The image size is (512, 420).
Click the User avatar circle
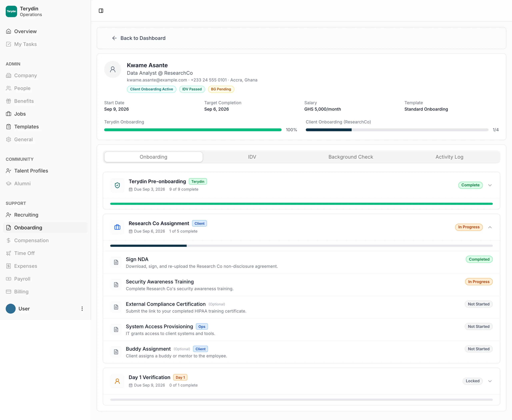[x=11, y=309]
